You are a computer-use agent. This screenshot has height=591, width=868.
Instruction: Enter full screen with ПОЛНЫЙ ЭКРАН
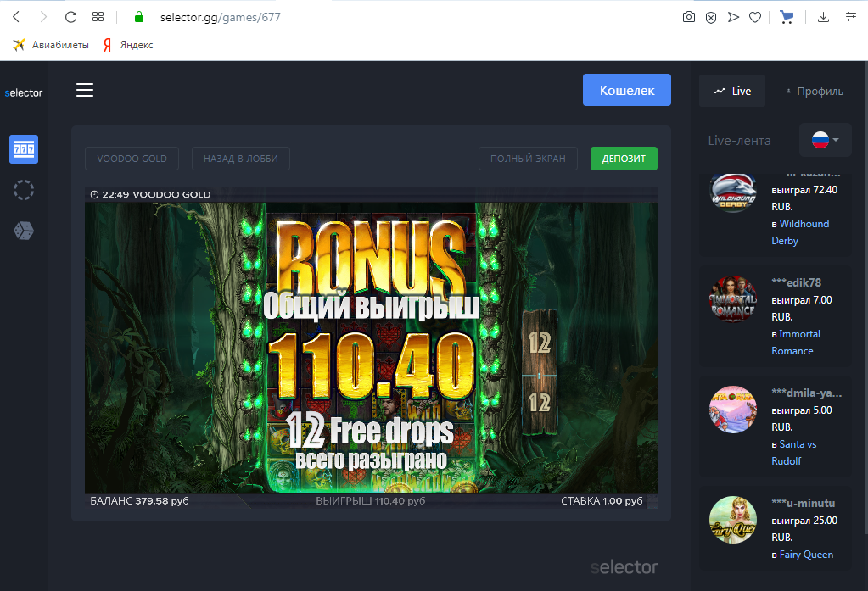click(528, 159)
